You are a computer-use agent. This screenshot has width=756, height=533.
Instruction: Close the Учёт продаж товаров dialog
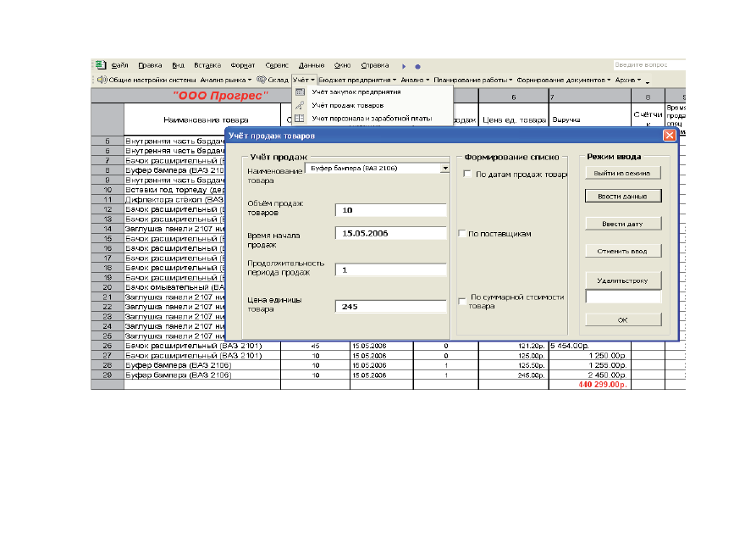pyautogui.click(x=669, y=136)
